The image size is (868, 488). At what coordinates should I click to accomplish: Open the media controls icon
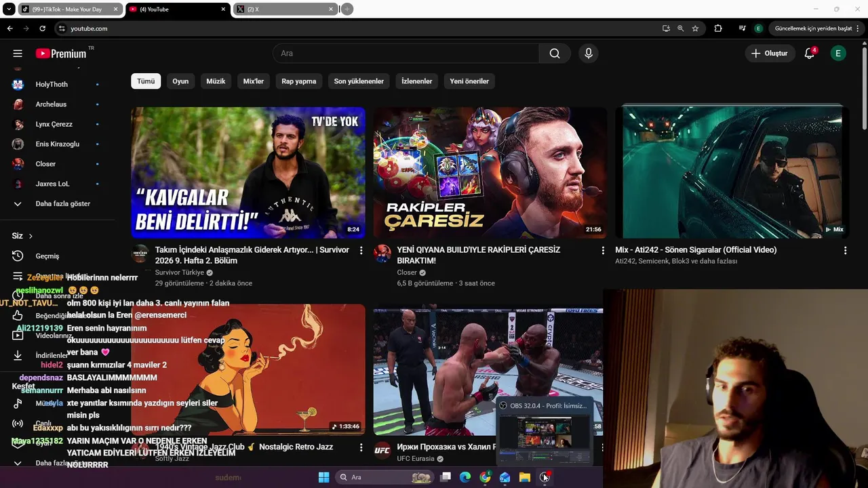coord(743,28)
